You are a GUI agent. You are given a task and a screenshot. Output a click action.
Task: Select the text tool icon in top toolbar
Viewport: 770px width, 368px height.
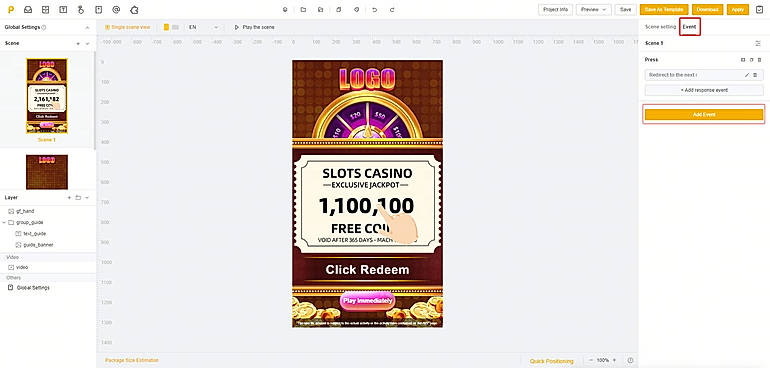[63, 9]
